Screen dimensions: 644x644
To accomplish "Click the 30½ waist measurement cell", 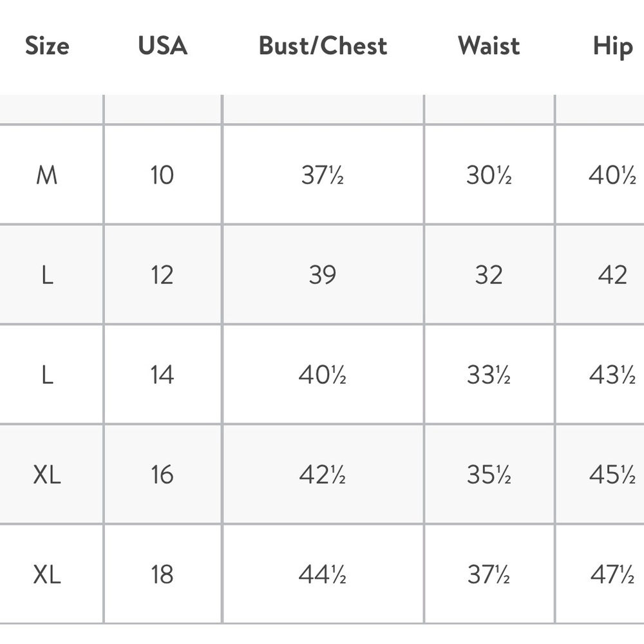I will [x=489, y=175].
